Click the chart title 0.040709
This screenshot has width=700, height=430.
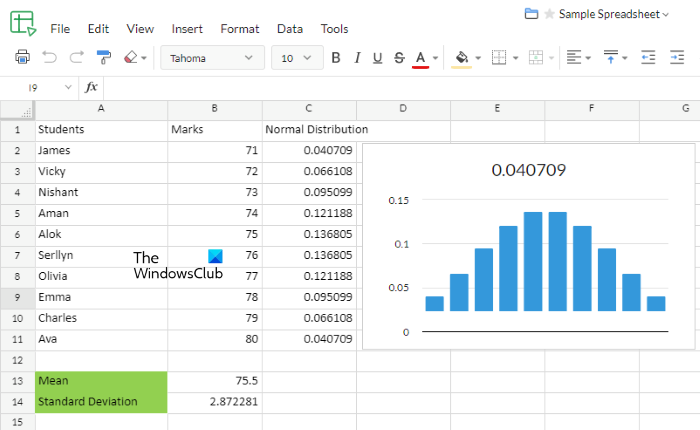coord(529,170)
